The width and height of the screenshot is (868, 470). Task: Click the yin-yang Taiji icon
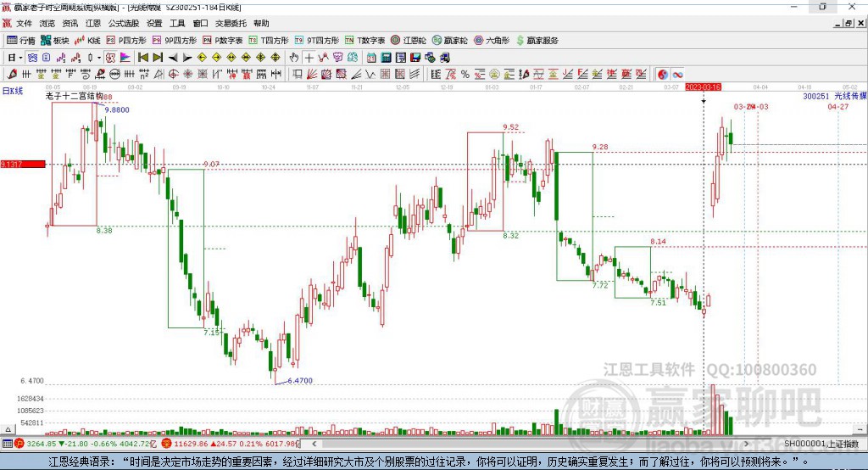(663, 75)
